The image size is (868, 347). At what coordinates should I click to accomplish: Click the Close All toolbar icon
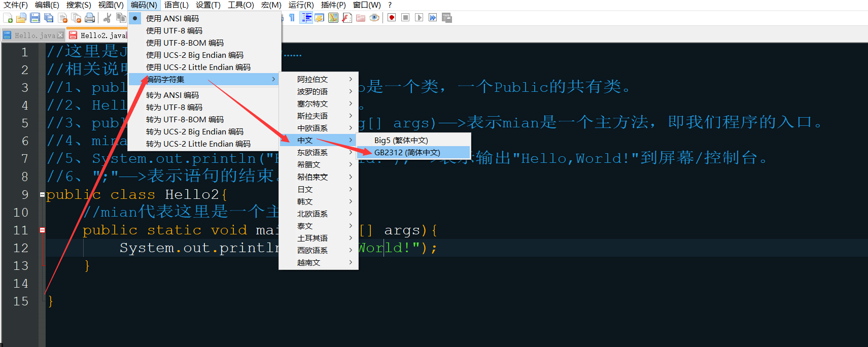coord(76,18)
